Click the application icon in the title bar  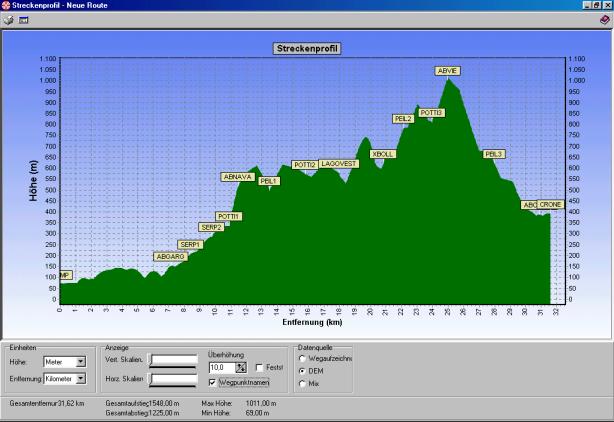pyautogui.click(x=6, y=5)
